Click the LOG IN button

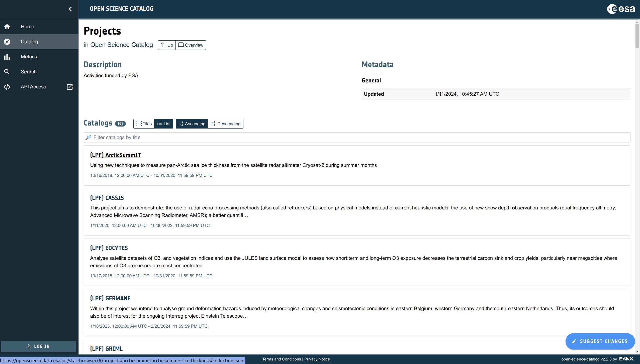(38, 346)
